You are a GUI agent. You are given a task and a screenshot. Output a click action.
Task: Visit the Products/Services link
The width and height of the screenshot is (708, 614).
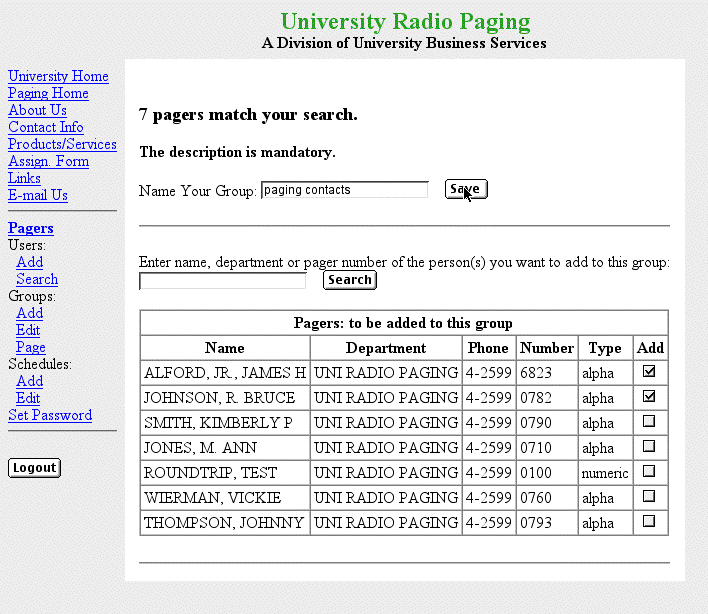pyautogui.click(x=62, y=144)
